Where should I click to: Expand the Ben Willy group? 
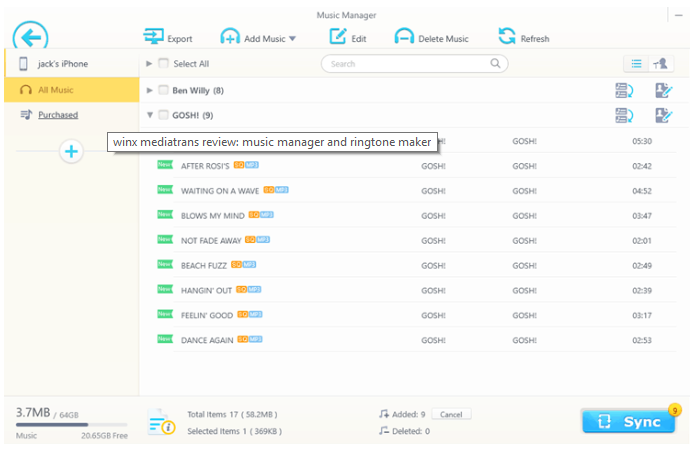click(x=150, y=91)
